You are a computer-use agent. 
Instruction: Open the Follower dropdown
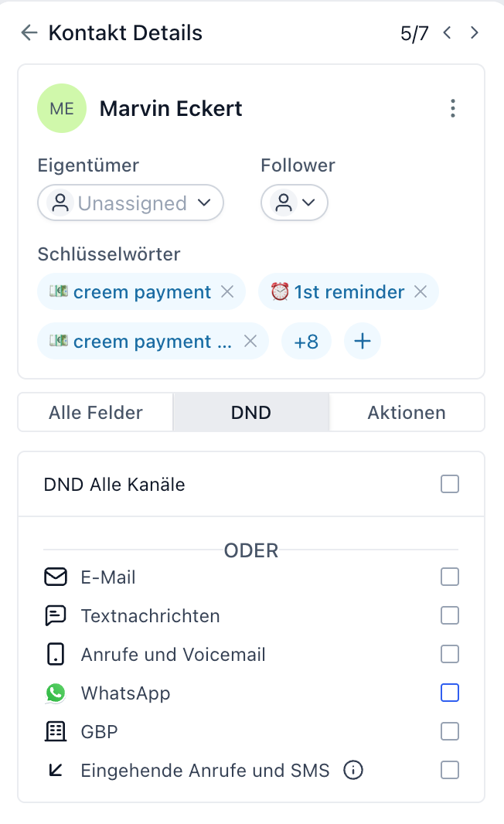click(295, 203)
